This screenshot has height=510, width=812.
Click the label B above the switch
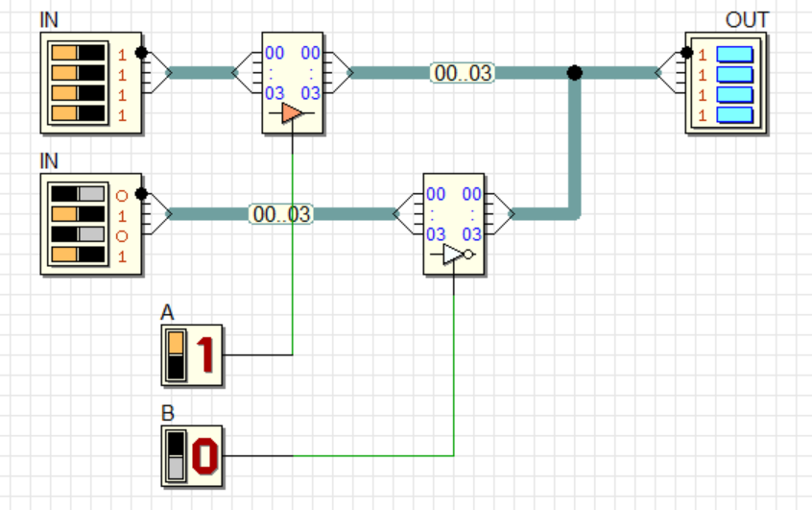tap(168, 413)
